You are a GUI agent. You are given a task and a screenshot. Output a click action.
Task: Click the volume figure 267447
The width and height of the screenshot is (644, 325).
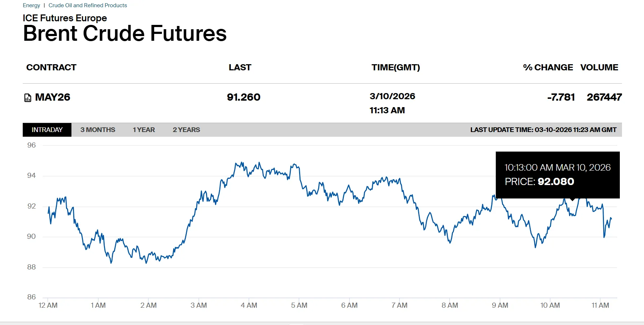604,97
